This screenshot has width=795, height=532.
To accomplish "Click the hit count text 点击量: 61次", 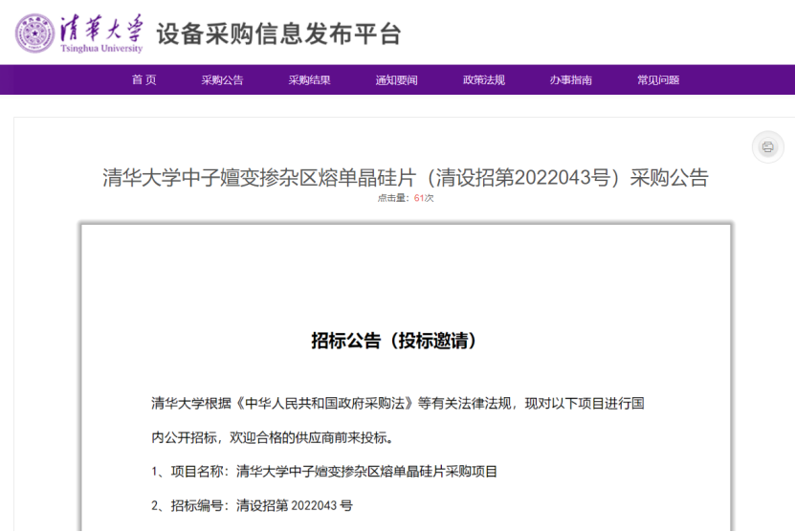I will click(405, 198).
